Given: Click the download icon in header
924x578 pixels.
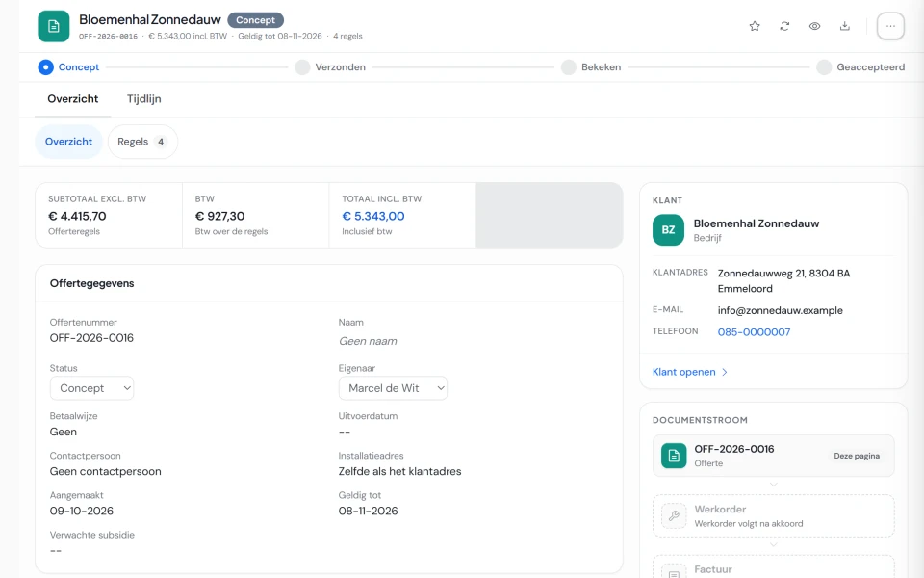Looking at the screenshot, I should 844,26.
